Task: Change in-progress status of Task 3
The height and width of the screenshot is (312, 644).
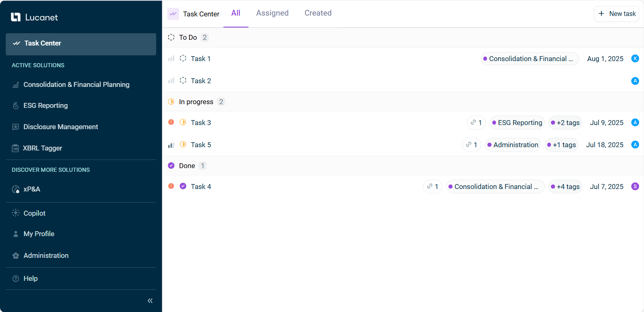Action: pyautogui.click(x=183, y=122)
